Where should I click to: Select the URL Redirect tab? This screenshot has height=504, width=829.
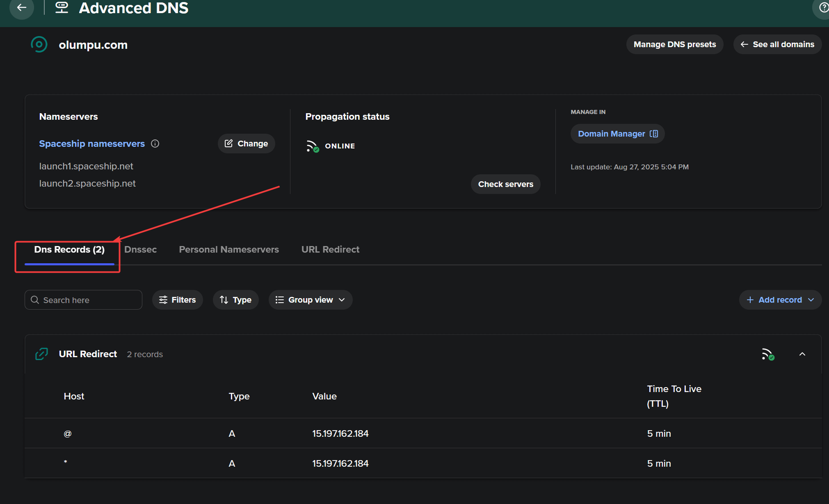[330, 249]
